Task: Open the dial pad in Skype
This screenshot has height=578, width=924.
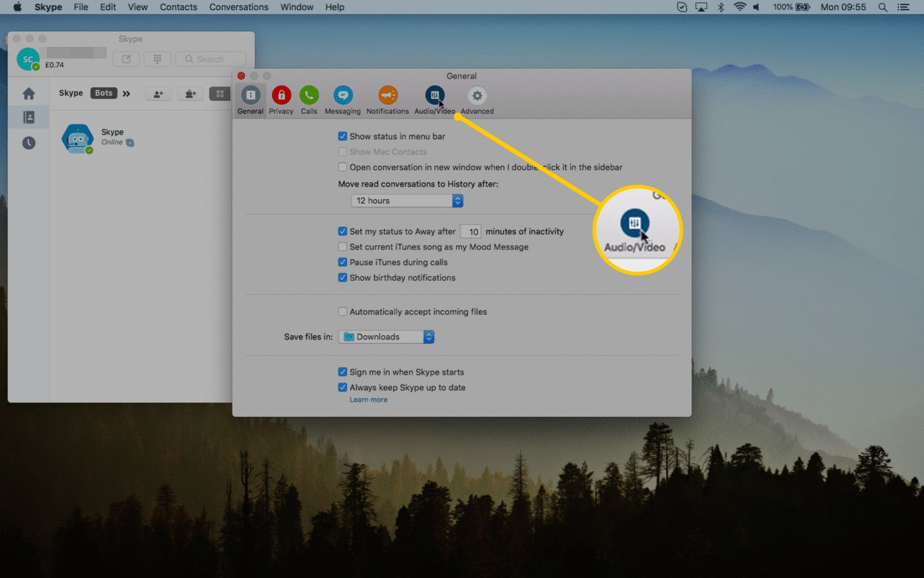Action: (157, 59)
